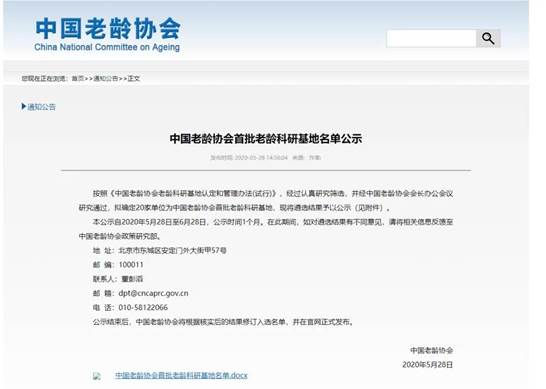Click the attachment file icon
Image resolution: width=546 pixels, height=389 pixels.
click(x=97, y=376)
